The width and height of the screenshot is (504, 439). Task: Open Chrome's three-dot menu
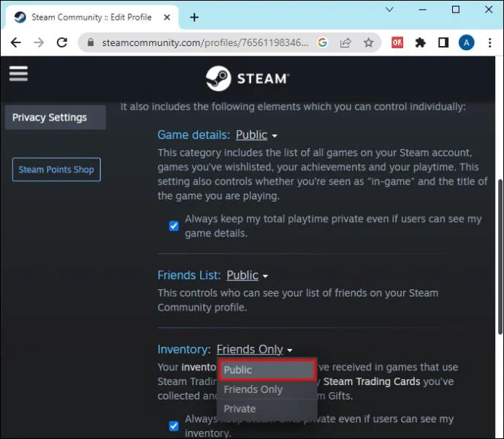pos(490,42)
